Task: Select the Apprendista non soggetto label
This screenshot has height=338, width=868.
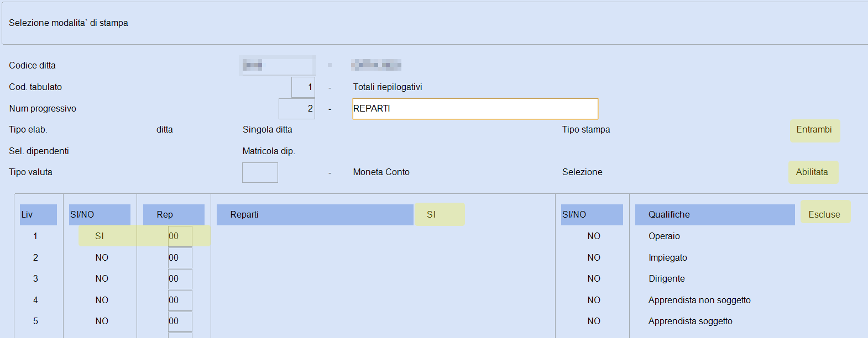Action: [699, 300]
